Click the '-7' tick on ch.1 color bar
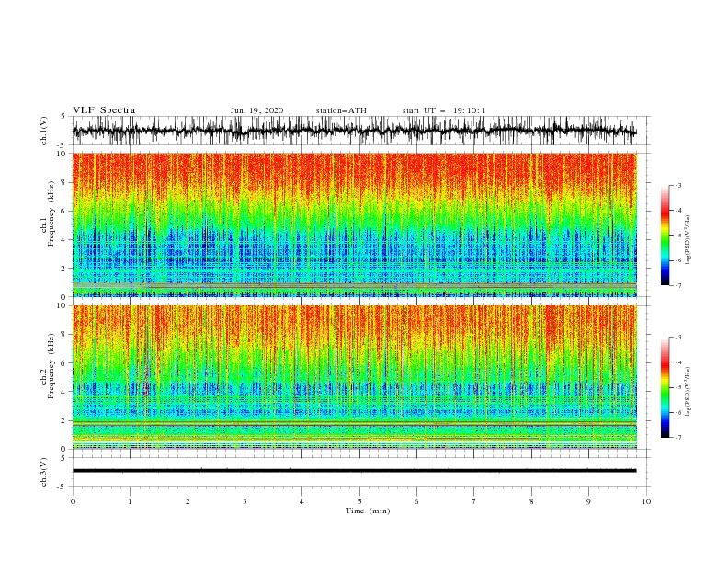 click(x=678, y=285)
